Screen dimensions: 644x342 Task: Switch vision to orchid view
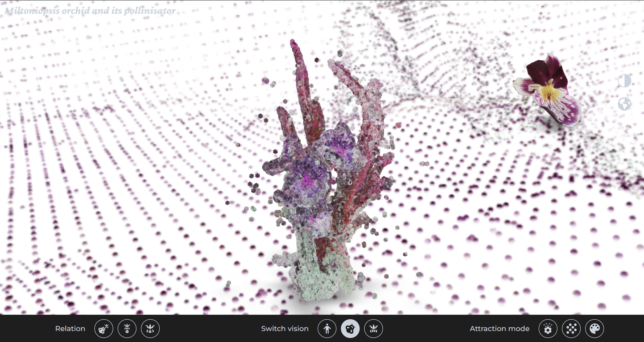pos(373,329)
